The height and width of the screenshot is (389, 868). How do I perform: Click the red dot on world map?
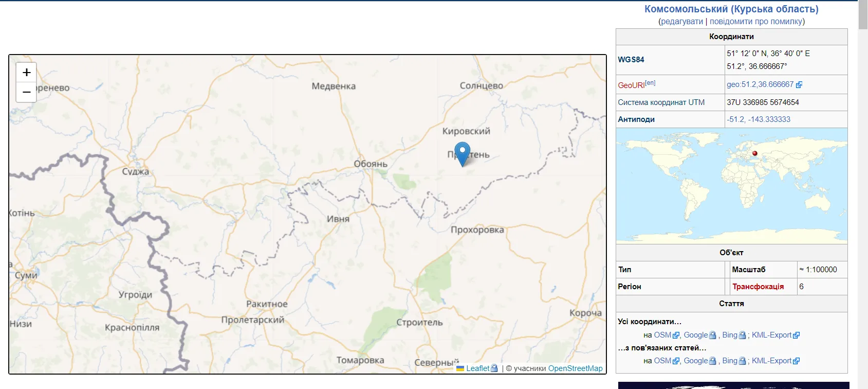(x=755, y=153)
